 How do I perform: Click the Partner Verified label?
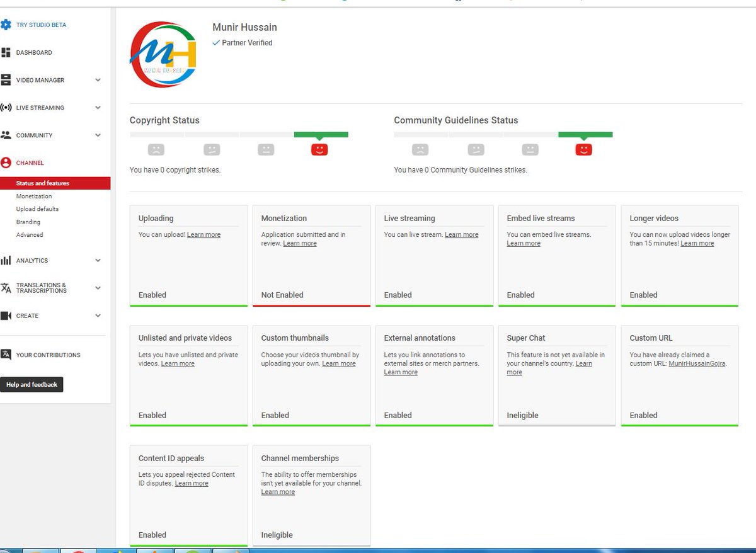[x=247, y=43]
